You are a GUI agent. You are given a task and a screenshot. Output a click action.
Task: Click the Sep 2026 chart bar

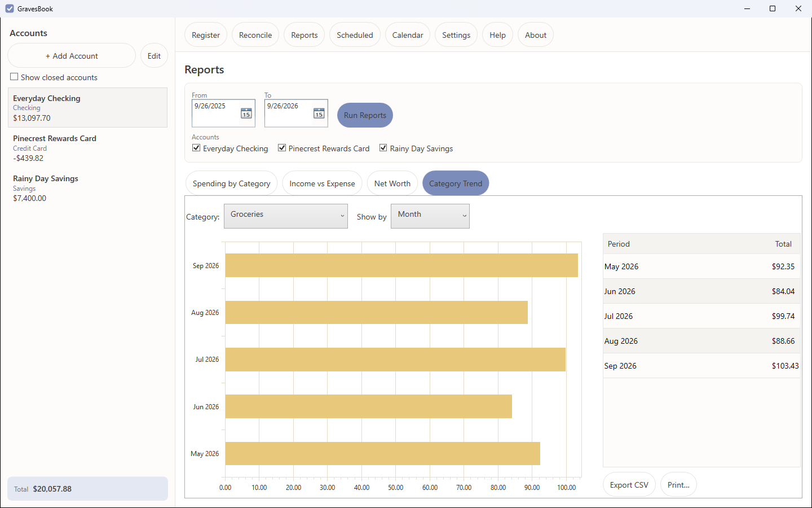(x=401, y=265)
